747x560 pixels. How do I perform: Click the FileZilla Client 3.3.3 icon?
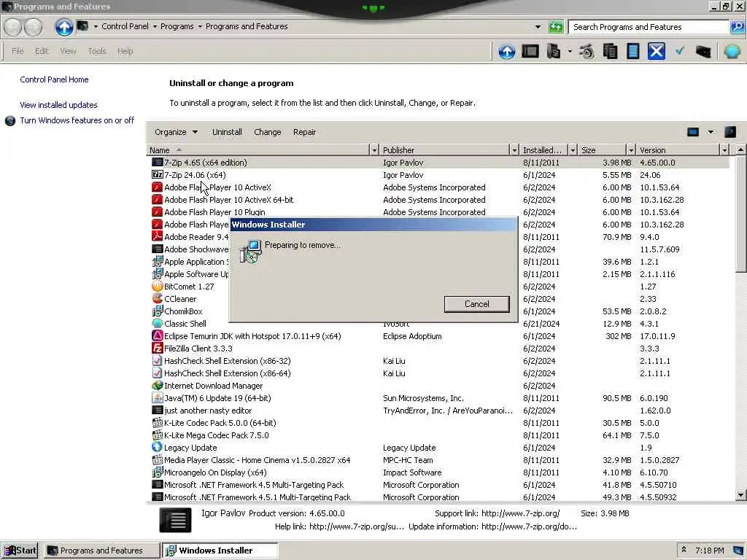click(x=158, y=348)
